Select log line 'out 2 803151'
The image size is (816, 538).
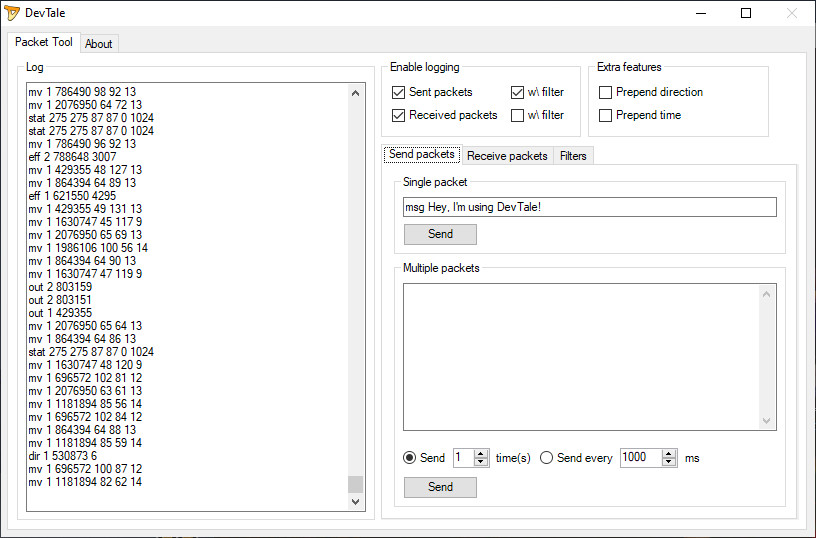[x=60, y=300]
